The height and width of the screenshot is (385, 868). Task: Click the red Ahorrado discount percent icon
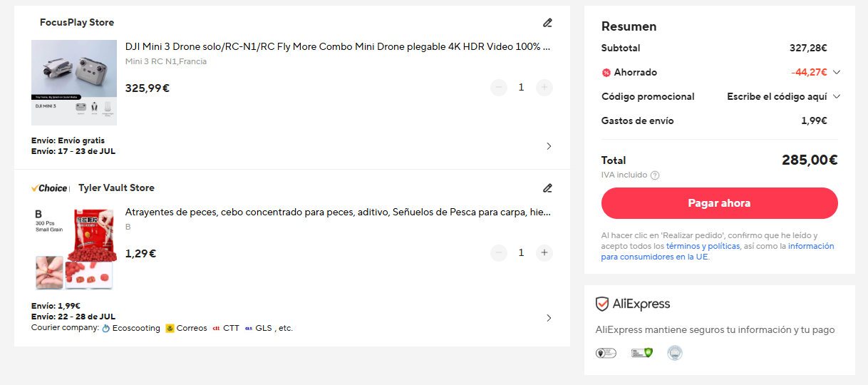pyautogui.click(x=606, y=73)
